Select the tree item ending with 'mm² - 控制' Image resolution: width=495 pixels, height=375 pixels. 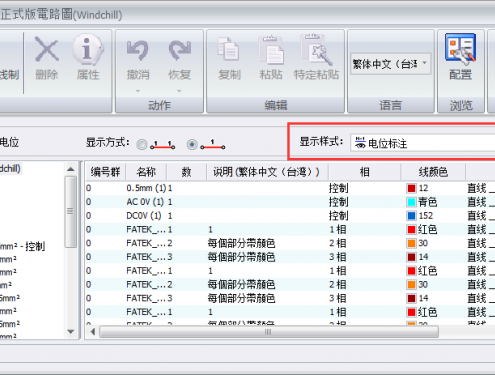coord(22,247)
